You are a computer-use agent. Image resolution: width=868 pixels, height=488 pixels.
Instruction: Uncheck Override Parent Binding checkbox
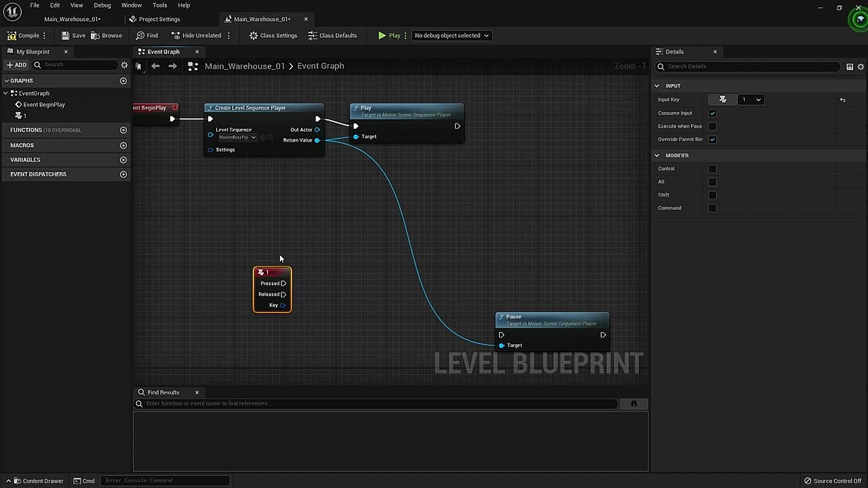pyautogui.click(x=712, y=140)
